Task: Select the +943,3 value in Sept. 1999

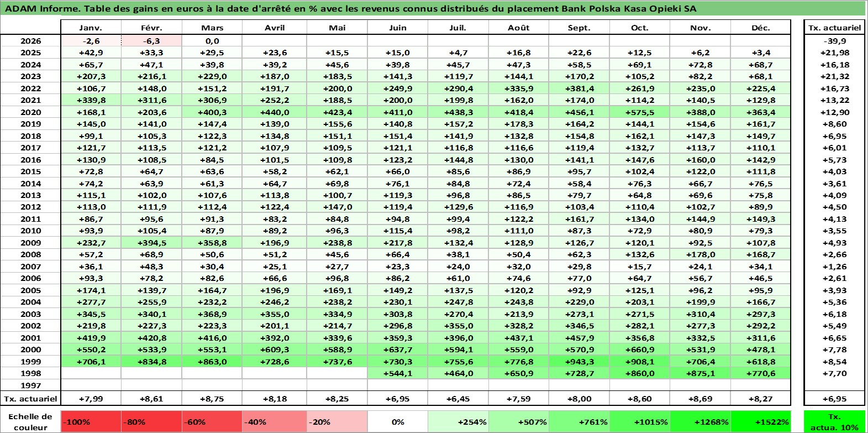Action: [579, 362]
